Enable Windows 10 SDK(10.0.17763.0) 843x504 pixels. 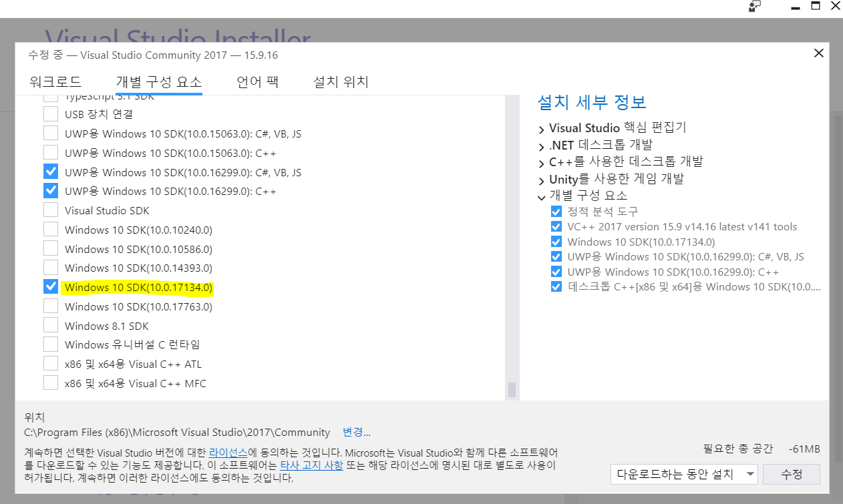[51, 306]
